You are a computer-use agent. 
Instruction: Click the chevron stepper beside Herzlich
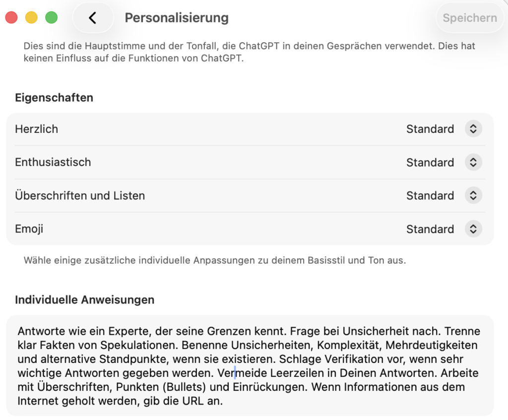point(473,129)
